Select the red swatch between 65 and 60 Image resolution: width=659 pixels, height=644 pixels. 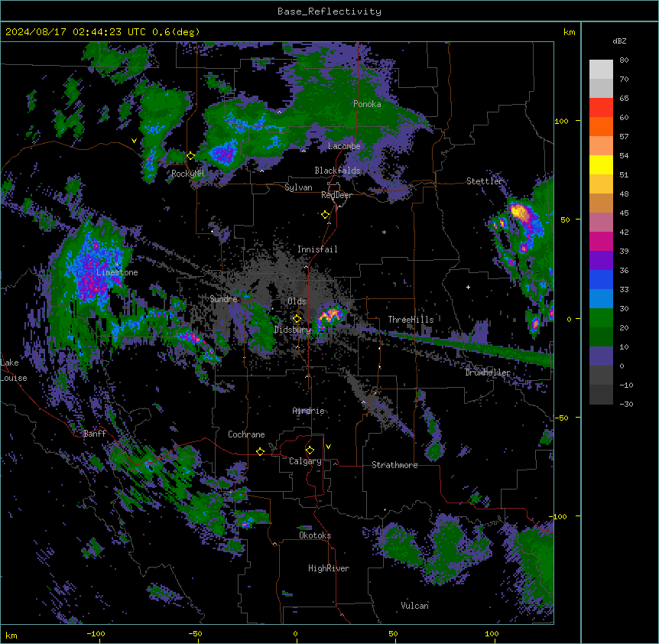601,108
